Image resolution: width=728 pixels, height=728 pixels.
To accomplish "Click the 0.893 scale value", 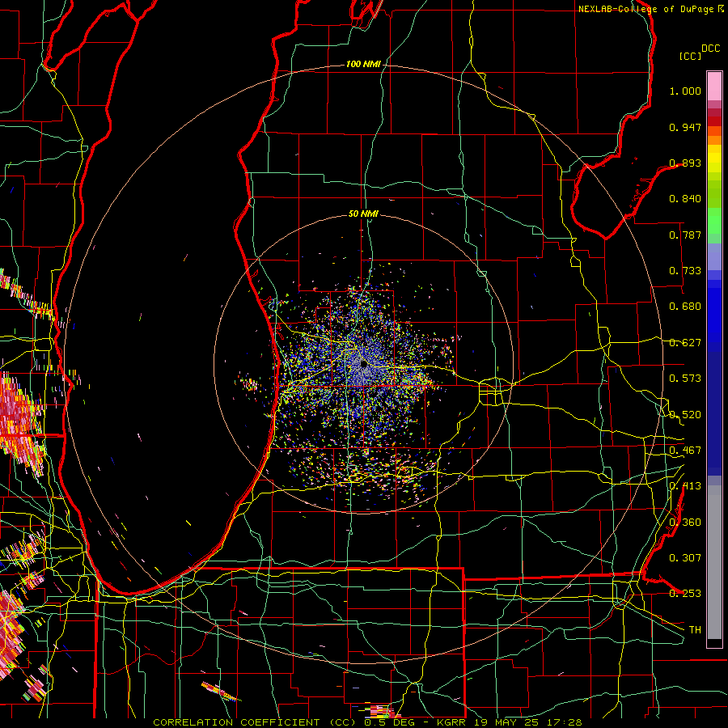I will [685, 163].
